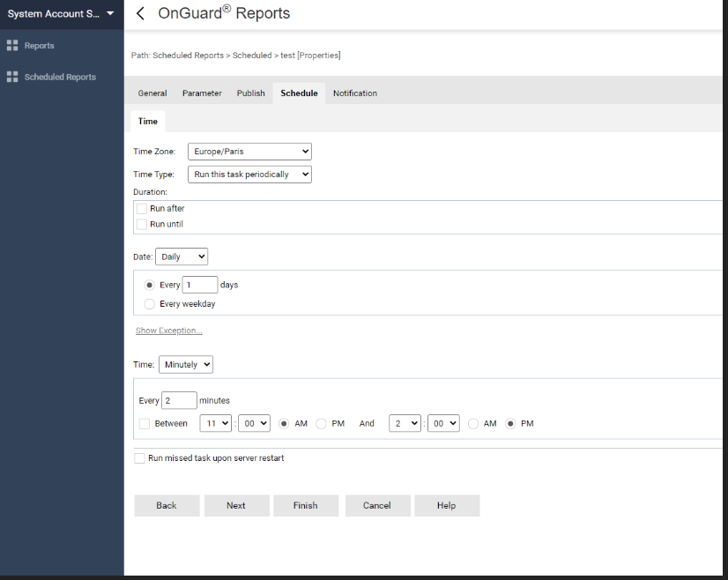Click the Cancel button
The width and height of the screenshot is (728, 580).
pos(377,505)
